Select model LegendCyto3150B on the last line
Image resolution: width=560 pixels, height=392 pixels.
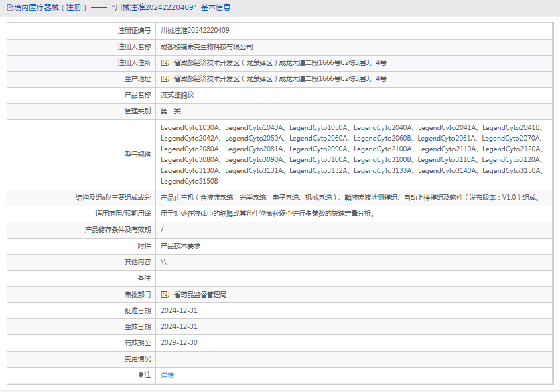pos(190,181)
